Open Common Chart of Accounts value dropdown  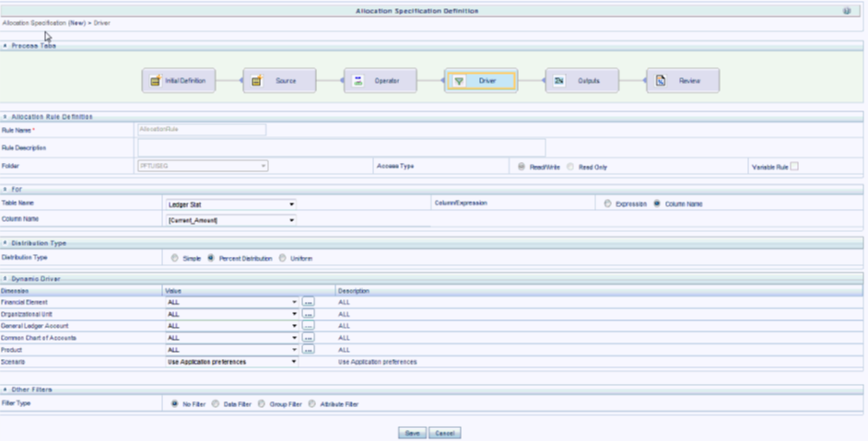[x=232, y=338]
